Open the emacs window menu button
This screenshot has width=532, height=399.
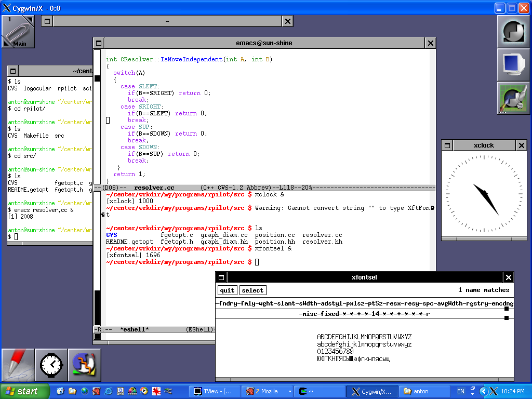click(x=99, y=43)
